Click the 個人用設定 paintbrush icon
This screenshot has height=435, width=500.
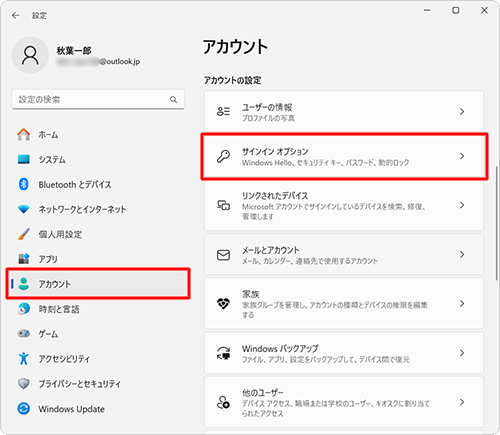pos(24,234)
